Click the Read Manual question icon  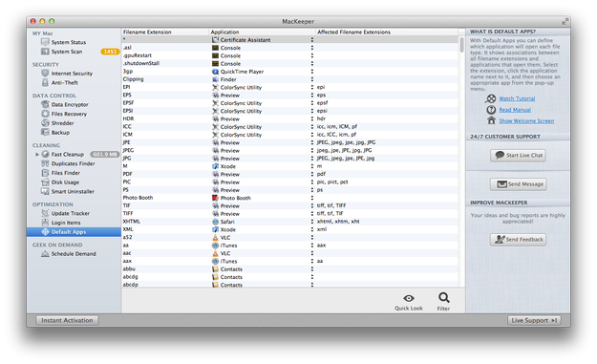pos(491,110)
